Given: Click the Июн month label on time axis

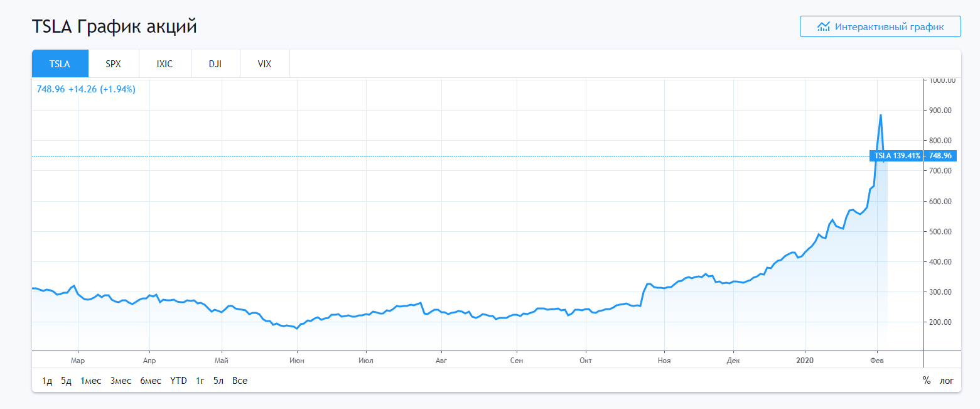Looking at the screenshot, I should point(297,361).
